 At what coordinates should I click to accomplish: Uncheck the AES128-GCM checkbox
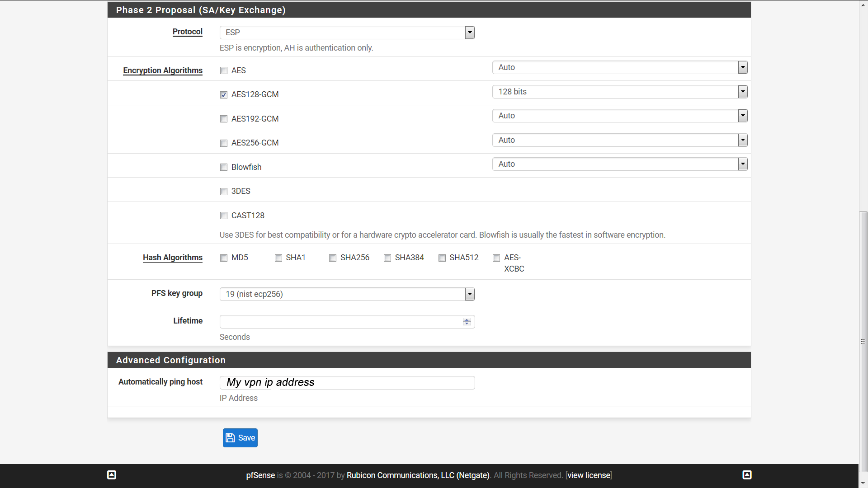(x=224, y=95)
